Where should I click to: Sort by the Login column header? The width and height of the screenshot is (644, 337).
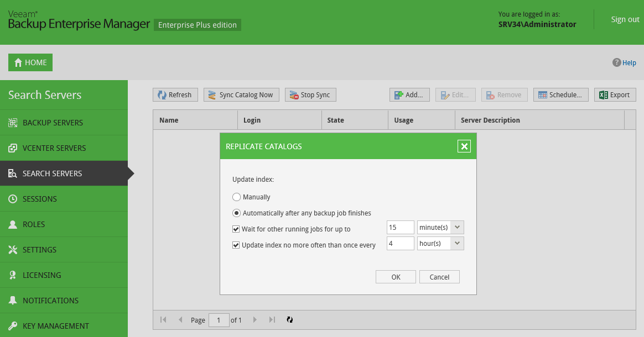pos(280,120)
